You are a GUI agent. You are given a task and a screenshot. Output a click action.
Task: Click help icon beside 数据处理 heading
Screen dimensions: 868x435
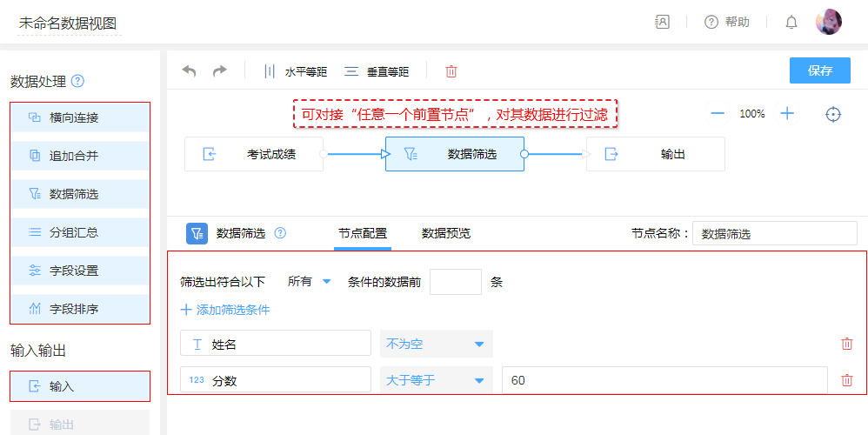(x=78, y=82)
